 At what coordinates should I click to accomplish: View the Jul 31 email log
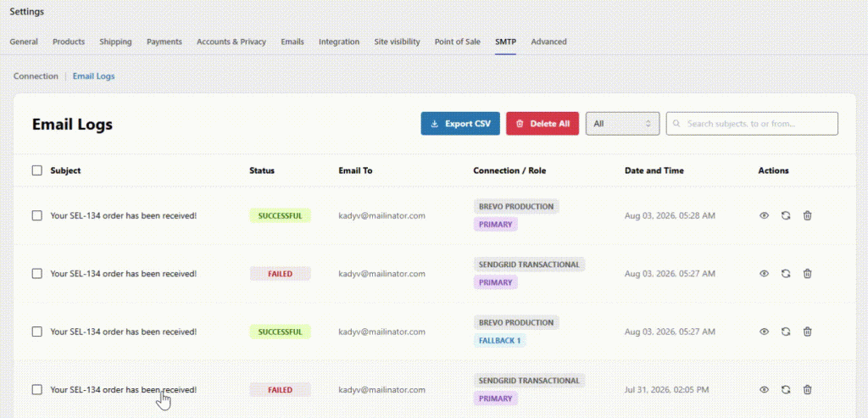click(764, 390)
